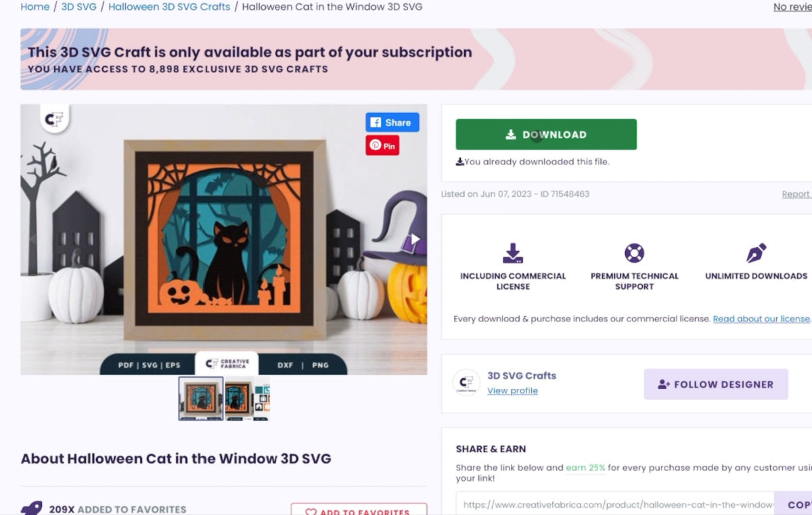812x515 pixels.
Task: Select the first product thumbnail
Action: point(201,399)
